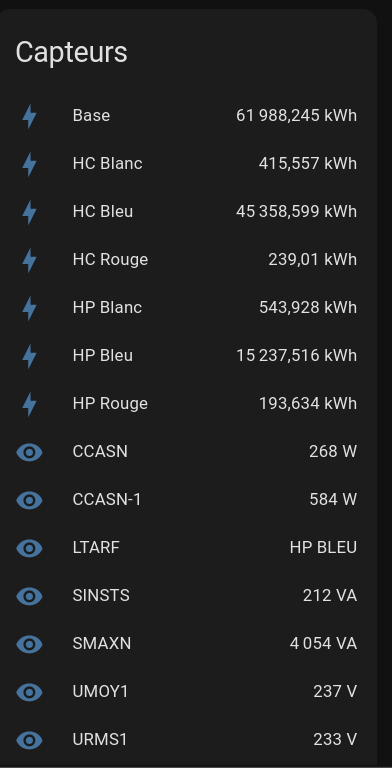Viewport: 392px width, 768px height.
Task: Click the lightning bolt icon beside Base
Action: pos(29,116)
